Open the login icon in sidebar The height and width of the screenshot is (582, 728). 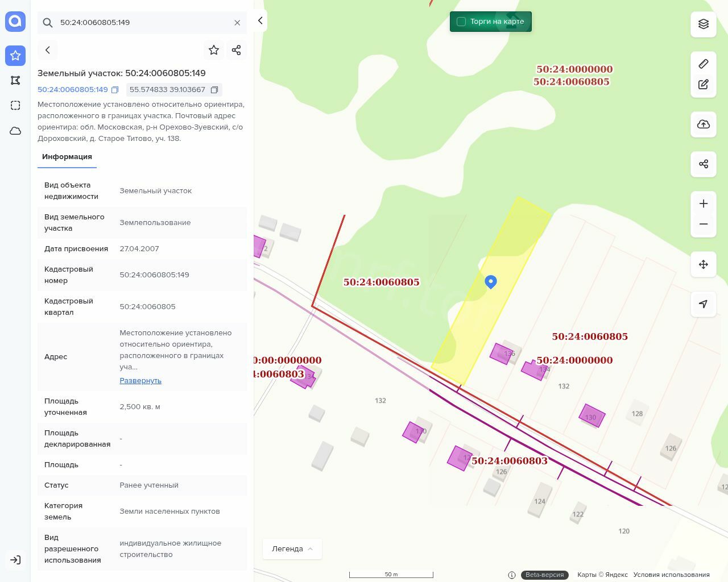tap(15, 560)
